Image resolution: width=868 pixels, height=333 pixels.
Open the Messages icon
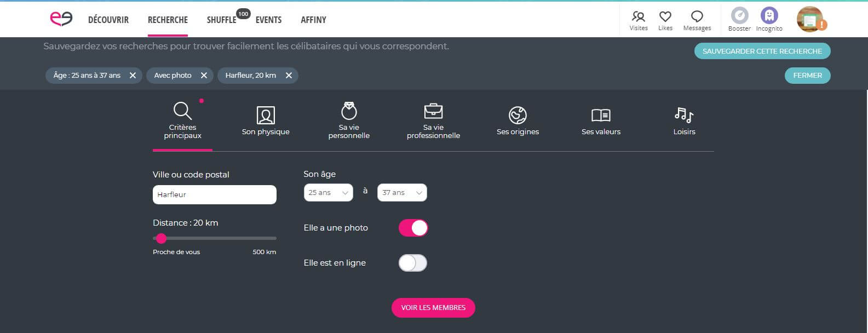click(697, 17)
